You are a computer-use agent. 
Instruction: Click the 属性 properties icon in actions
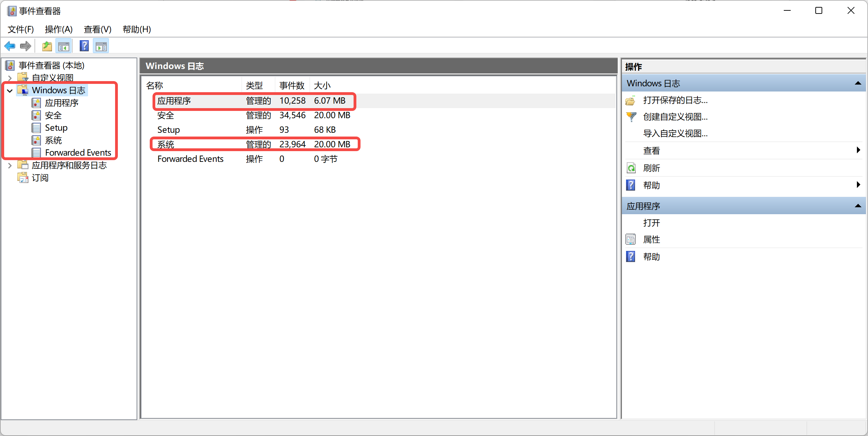[x=631, y=239]
